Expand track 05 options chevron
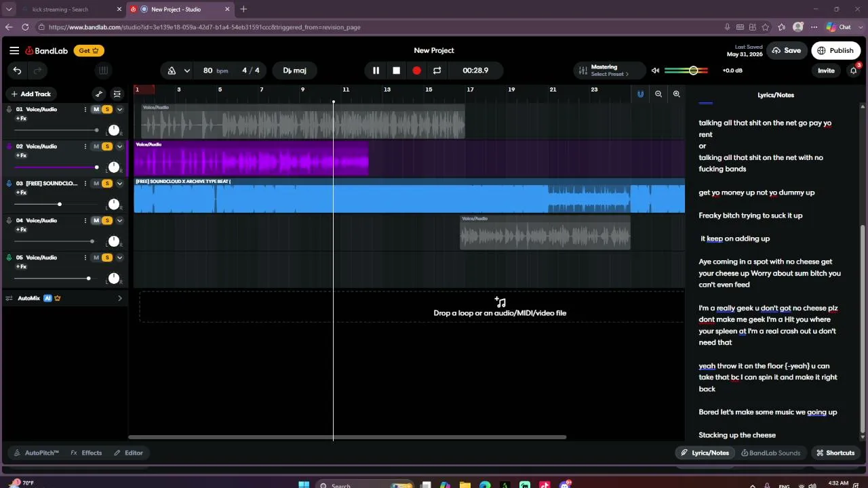Viewport: 868px width, 488px height. 120,258
